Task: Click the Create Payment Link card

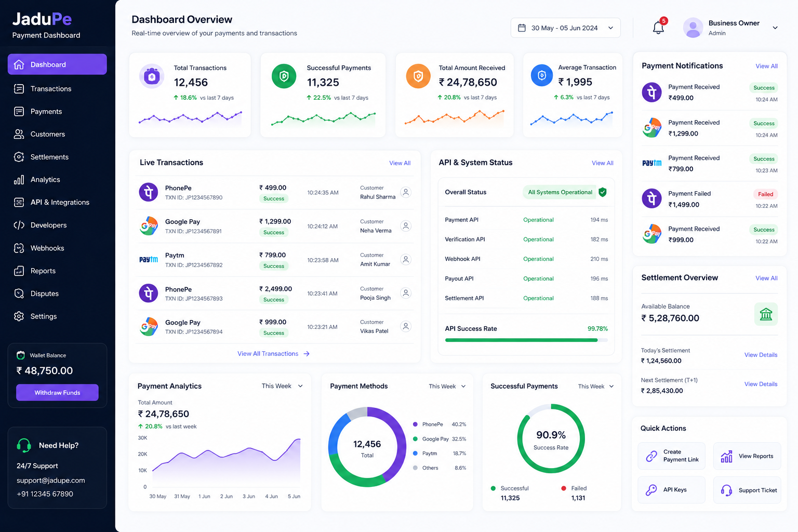Action: click(x=671, y=456)
